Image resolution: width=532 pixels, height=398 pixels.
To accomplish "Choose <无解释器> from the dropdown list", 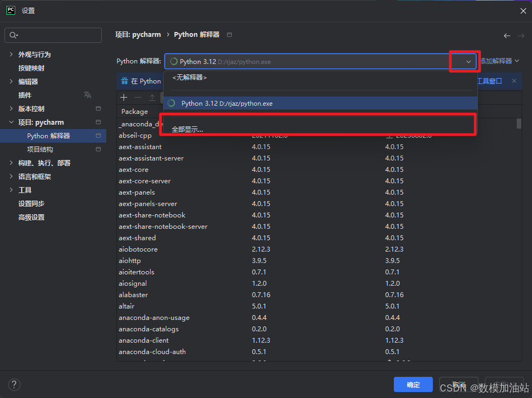I will point(190,78).
